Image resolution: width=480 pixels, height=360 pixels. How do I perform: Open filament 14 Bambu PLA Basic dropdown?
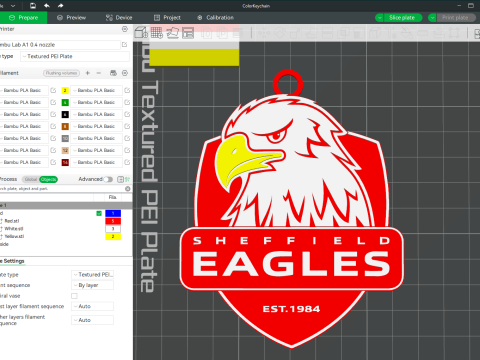(x=96, y=162)
